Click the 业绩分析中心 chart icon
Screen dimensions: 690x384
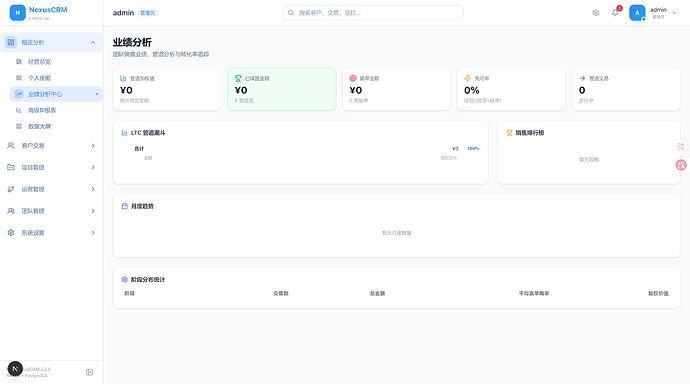[19, 94]
